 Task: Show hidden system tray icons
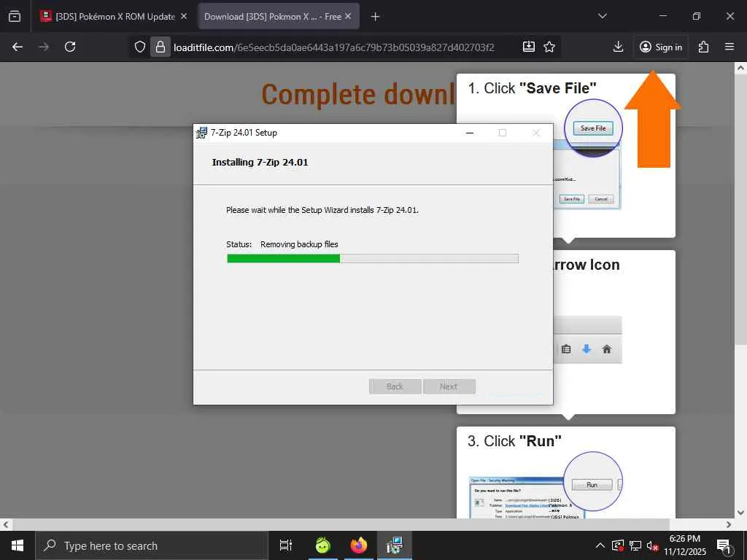[600, 545]
